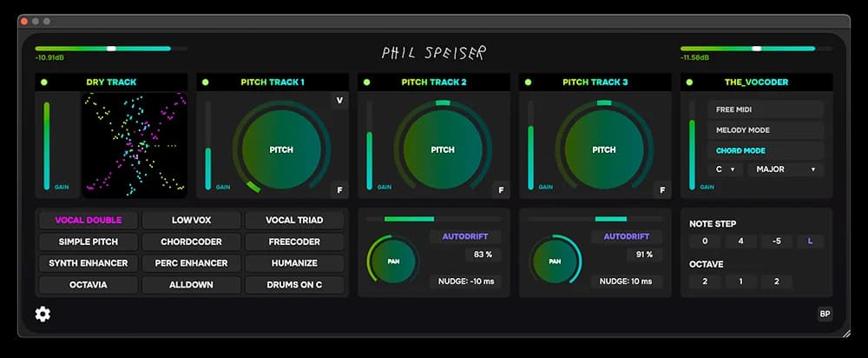
Task: Open the settings gear icon
Action: [43, 315]
